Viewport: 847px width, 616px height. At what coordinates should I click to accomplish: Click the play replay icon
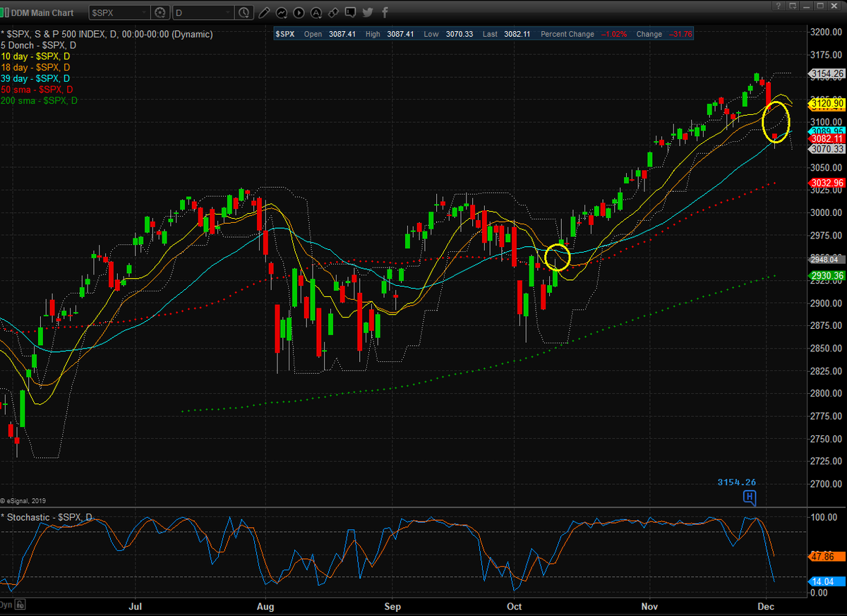click(x=299, y=13)
